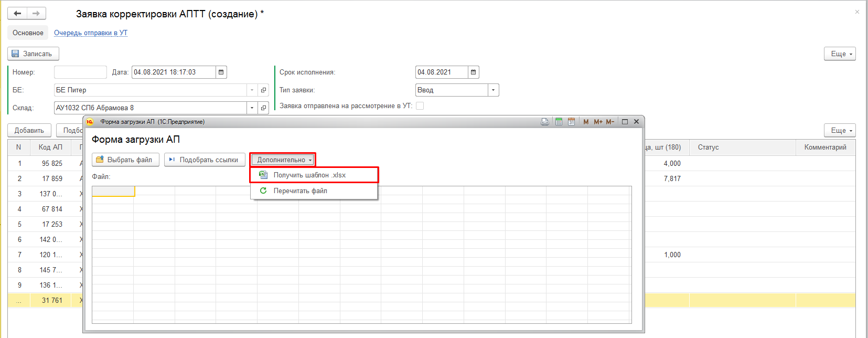Click the back navigation arrow
The width and height of the screenshot is (868, 338).
pos(17,13)
